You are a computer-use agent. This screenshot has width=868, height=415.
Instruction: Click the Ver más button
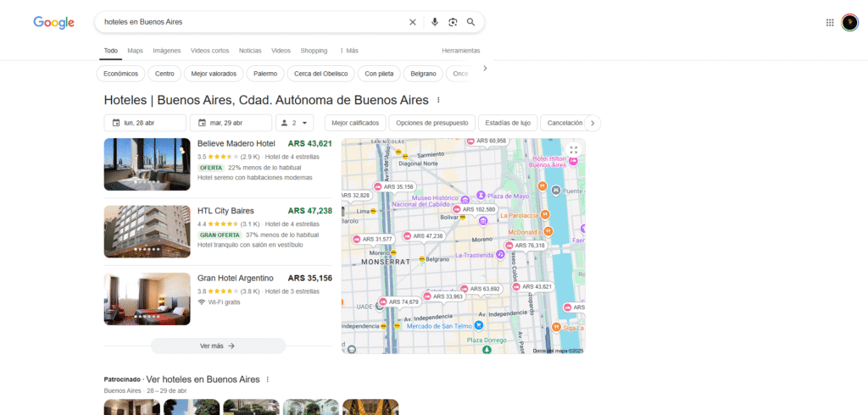click(218, 346)
